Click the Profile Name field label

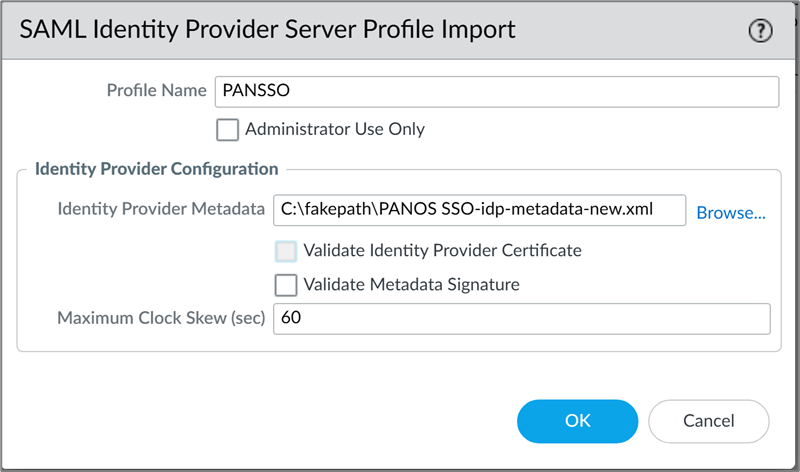click(x=156, y=90)
